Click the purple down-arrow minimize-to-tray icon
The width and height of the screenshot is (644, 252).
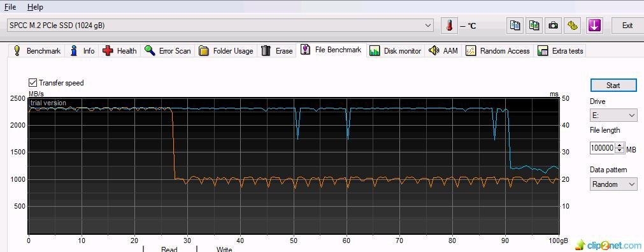(x=594, y=26)
